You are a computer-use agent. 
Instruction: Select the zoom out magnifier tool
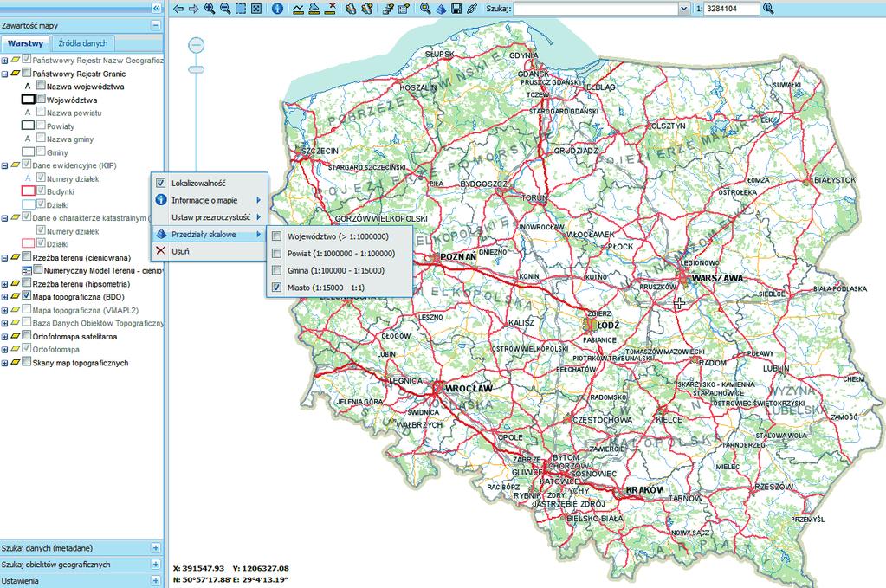click(x=225, y=9)
